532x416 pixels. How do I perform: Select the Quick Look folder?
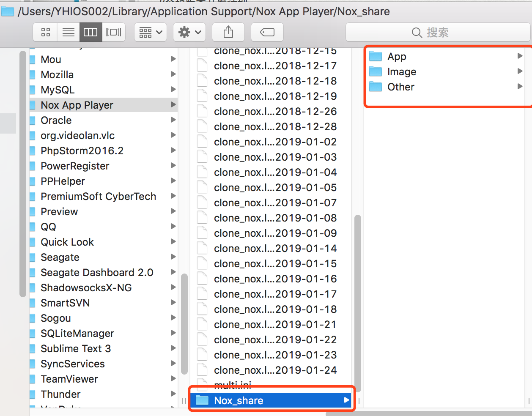(x=103, y=242)
